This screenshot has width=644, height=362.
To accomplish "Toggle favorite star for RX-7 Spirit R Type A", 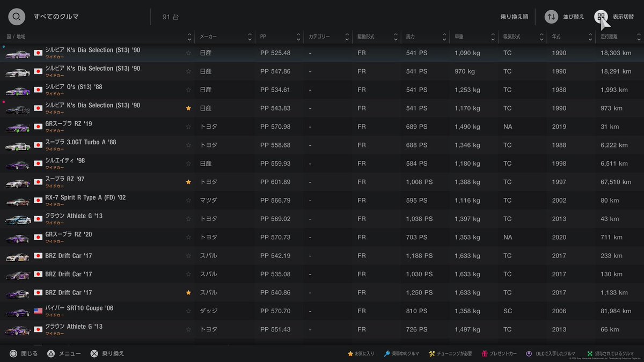I will 188,201.
